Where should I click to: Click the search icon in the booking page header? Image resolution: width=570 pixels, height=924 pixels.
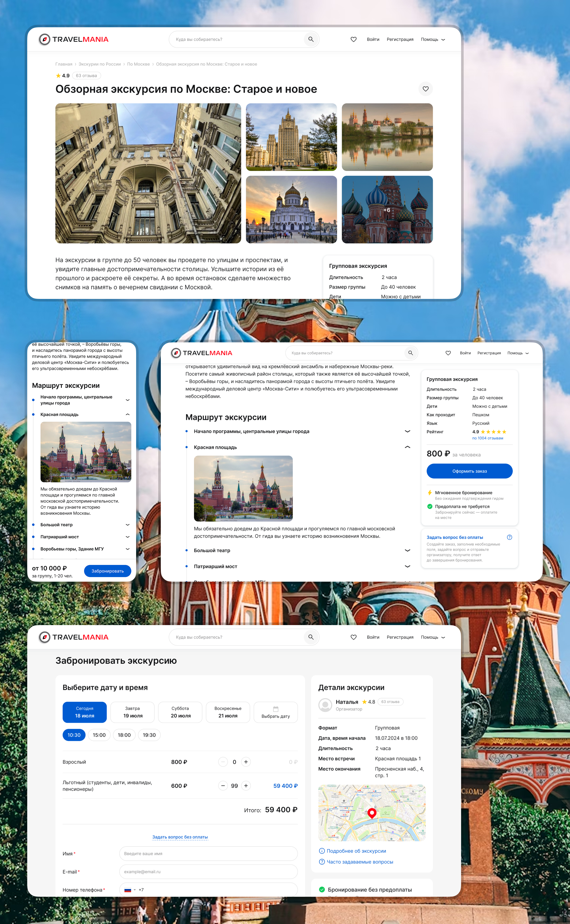311,637
